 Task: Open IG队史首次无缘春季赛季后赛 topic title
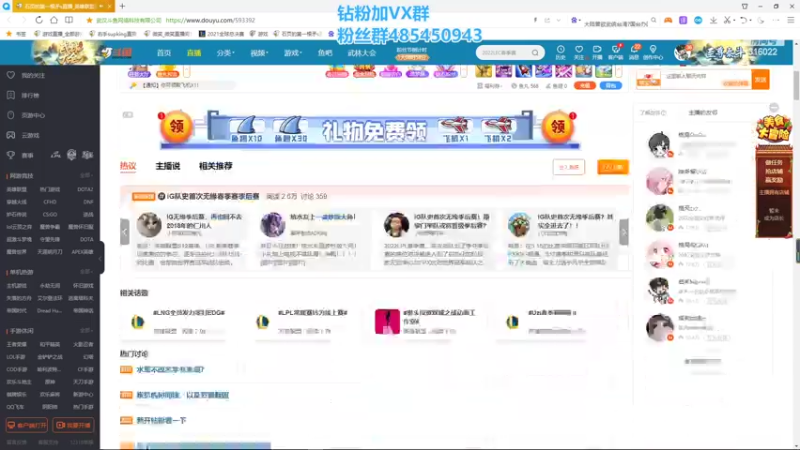[212, 196]
